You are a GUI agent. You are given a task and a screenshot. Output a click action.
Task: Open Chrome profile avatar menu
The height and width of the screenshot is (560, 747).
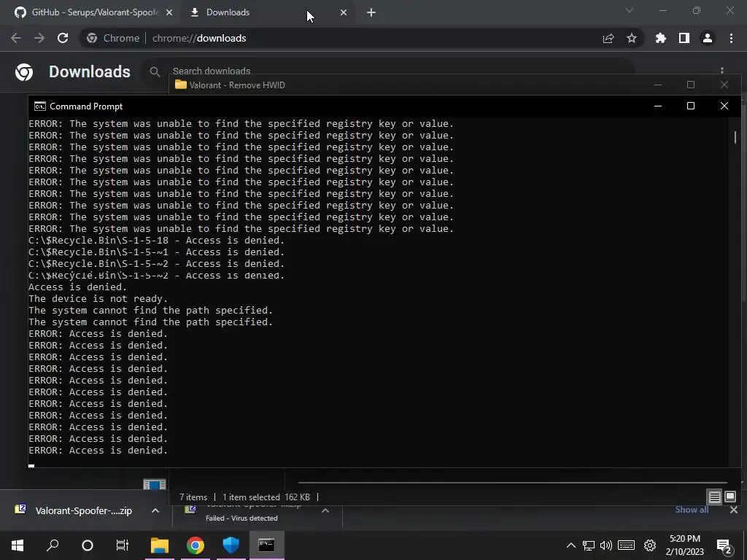708,38
